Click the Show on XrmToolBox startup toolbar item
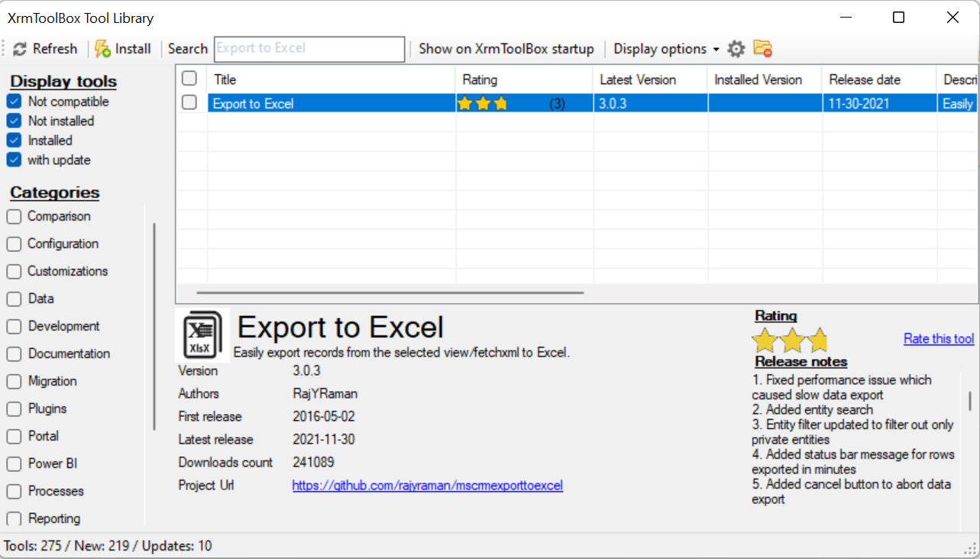 [506, 48]
